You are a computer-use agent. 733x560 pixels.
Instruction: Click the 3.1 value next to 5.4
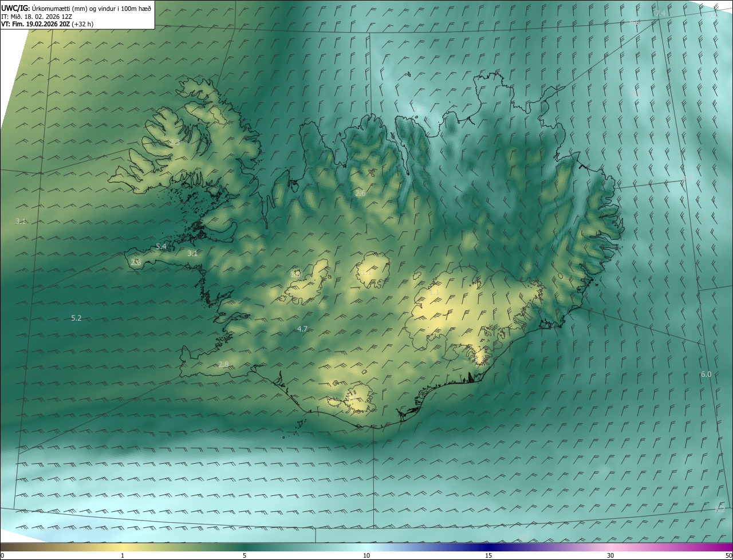(x=192, y=253)
